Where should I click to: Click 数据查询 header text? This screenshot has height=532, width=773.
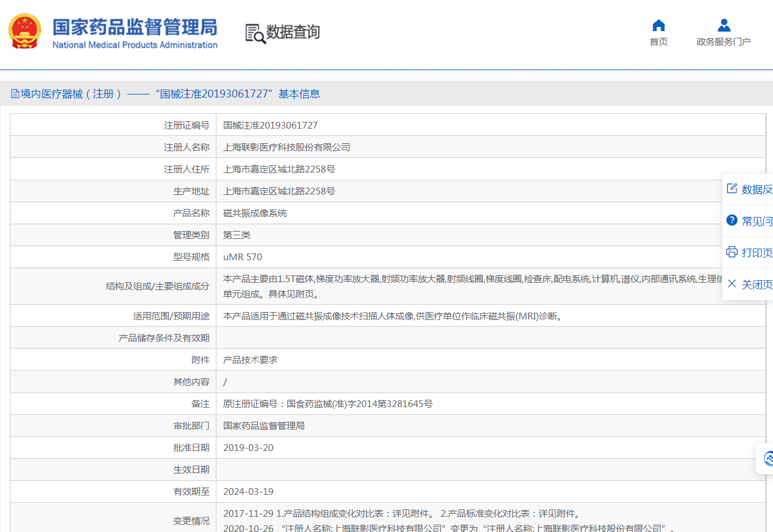[293, 32]
